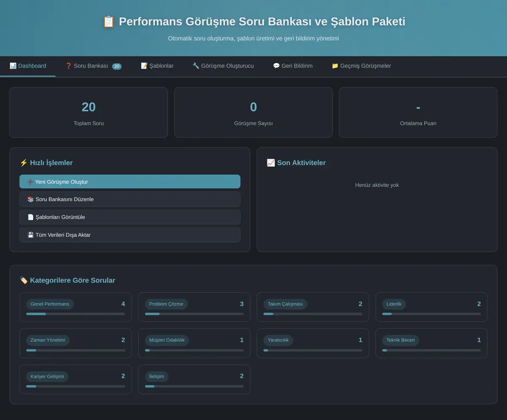Click the 20 badge on Soru Bankası

[117, 66]
